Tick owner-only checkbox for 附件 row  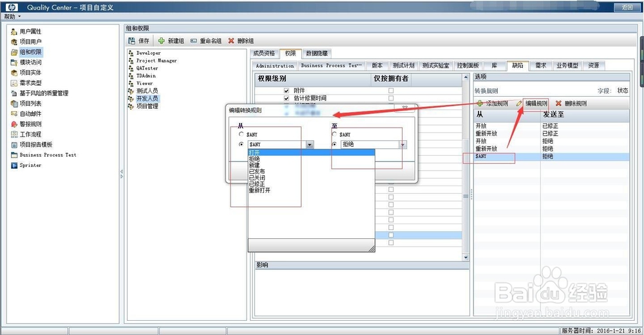pos(391,90)
